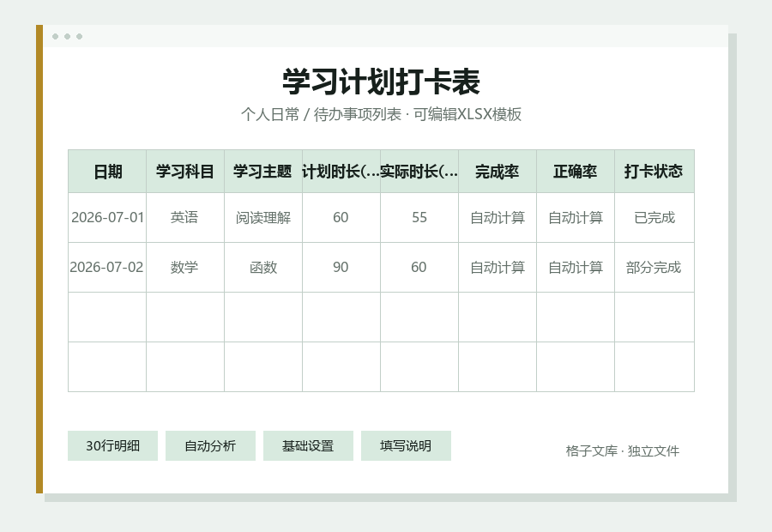Click the 数学 subject cell
The image size is (772, 532).
[185, 267]
